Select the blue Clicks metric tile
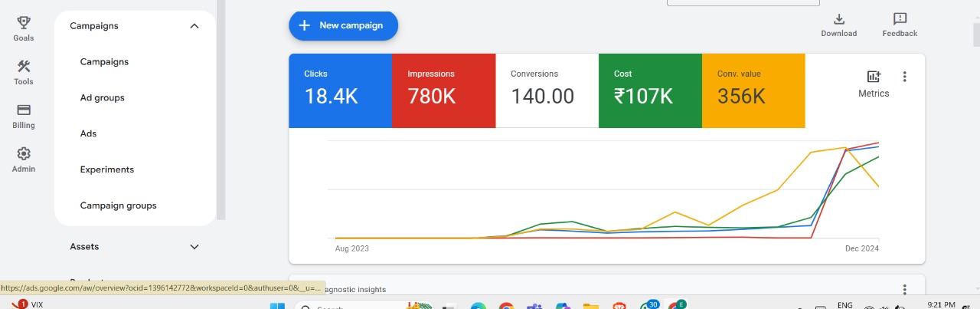980x309 pixels. pyautogui.click(x=340, y=90)
